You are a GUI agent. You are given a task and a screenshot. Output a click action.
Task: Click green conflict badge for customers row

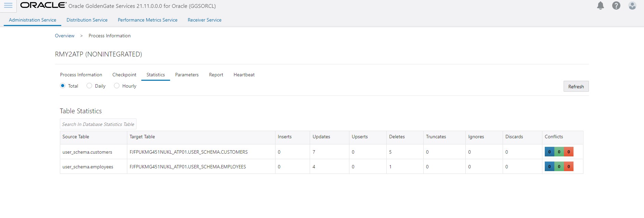(559, 152)
